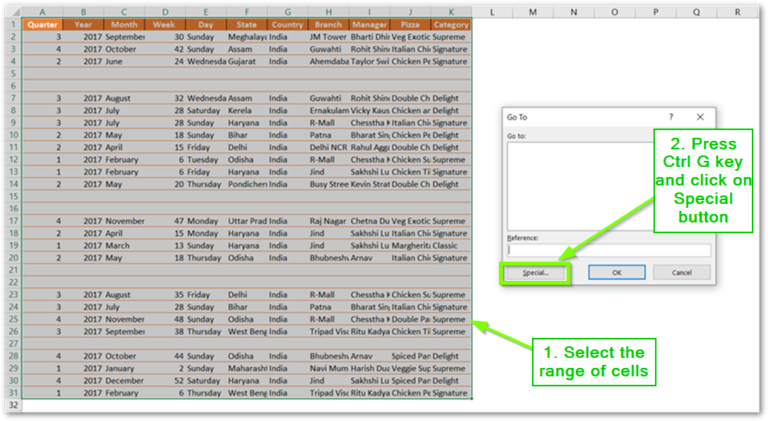Screen dimensions: 768x421
Task: Click the Raj Nagar branch cell
Action: 328,221
